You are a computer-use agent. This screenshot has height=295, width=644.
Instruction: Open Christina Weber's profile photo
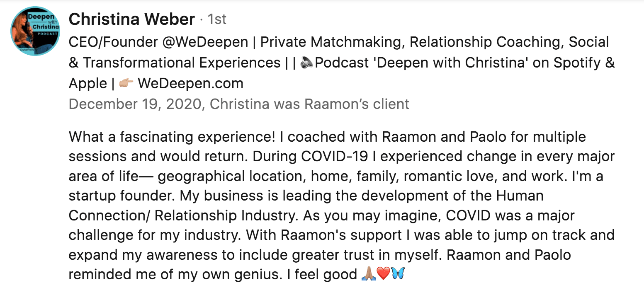pos(35,32)
